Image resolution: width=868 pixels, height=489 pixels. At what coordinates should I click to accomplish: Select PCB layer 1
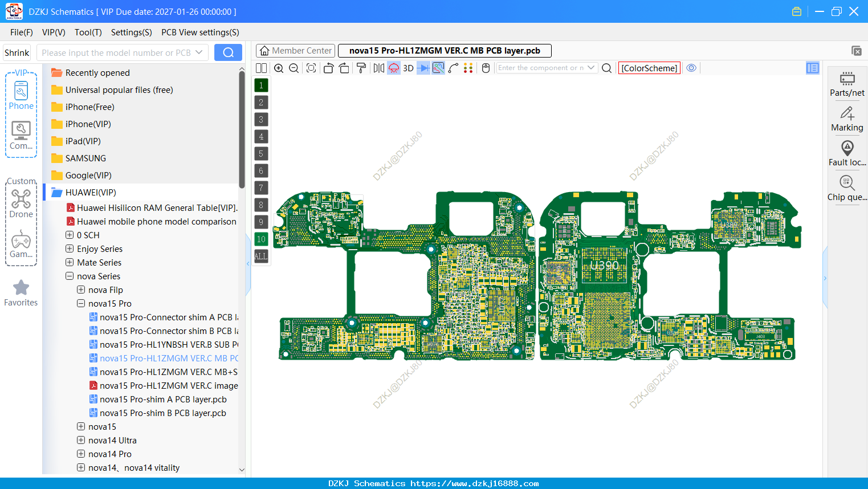pos(261,85)
